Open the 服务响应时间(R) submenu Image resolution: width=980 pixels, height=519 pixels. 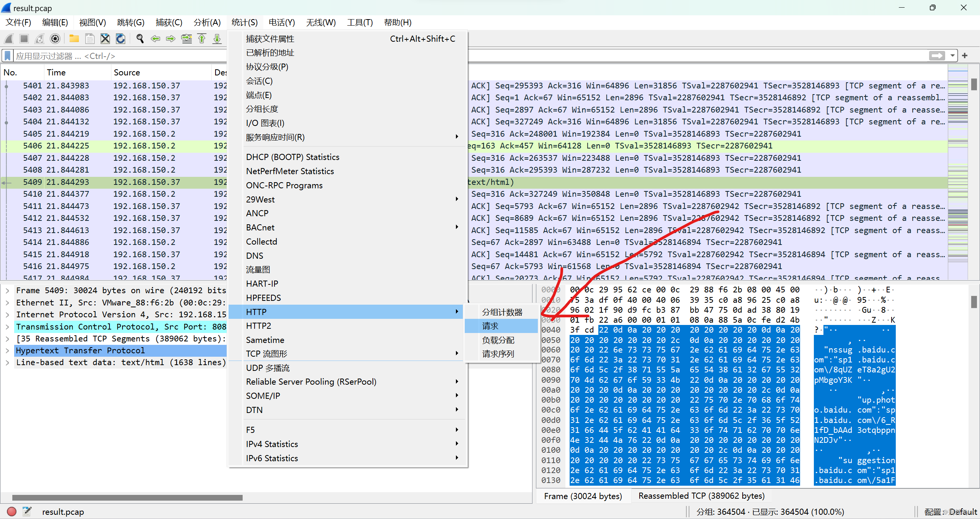(x=348, y=137)
